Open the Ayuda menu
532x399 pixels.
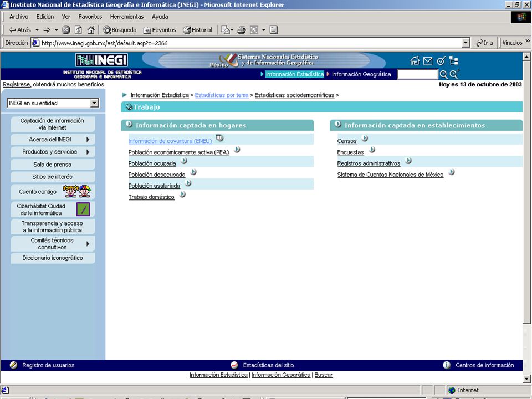pyautogui.click(x=160, y=17)
